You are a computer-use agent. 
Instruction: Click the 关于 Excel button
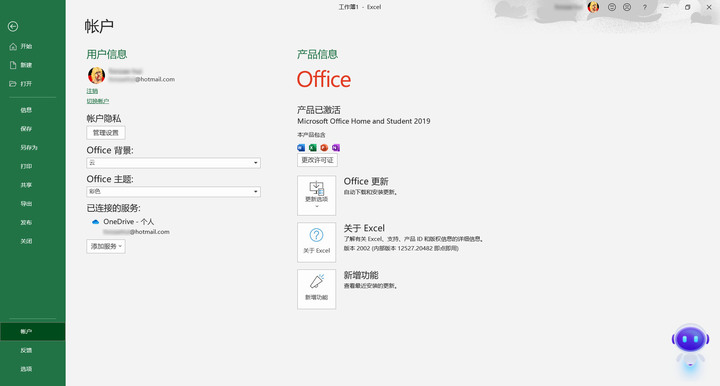click(x=316, y=242)
